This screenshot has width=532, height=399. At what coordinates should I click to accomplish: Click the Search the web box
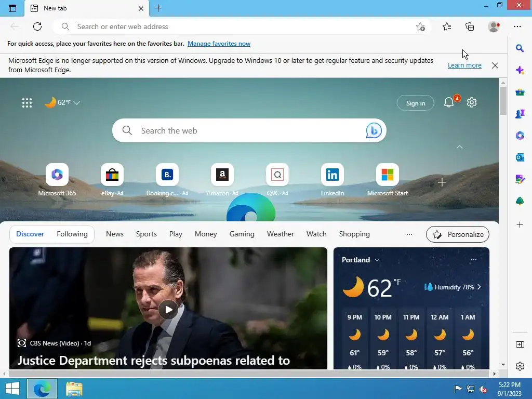point(249,130)
